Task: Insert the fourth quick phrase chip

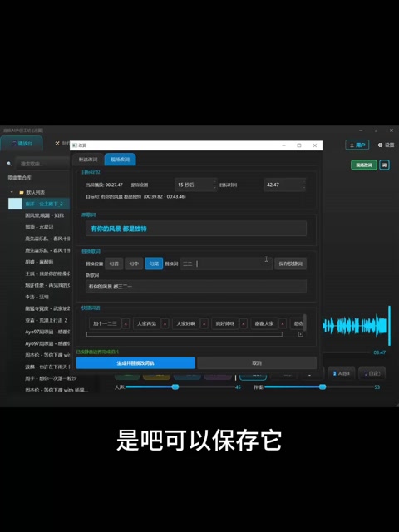Action: coord(225,323)
